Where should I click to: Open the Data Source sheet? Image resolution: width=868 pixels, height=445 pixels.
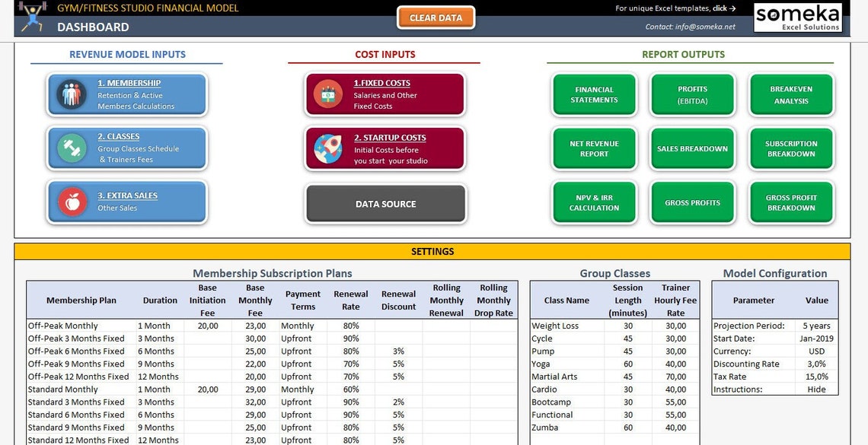(386, 204)
